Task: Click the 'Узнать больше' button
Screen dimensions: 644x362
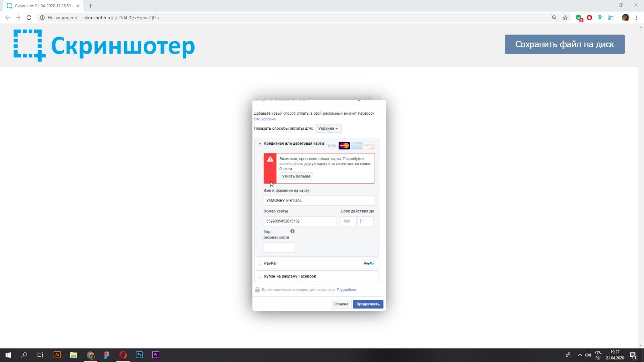Action: tap(296, 176)
